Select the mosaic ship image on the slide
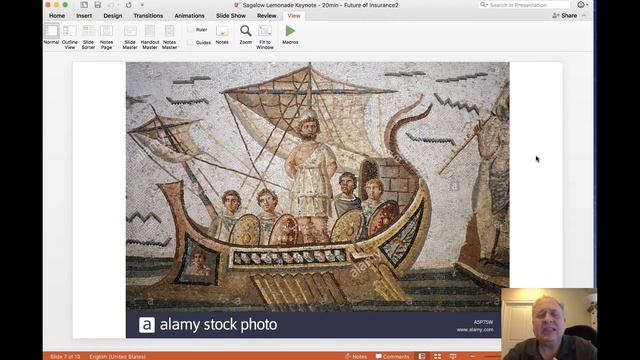This screenshot has width=640, height=360. point(317,200)
